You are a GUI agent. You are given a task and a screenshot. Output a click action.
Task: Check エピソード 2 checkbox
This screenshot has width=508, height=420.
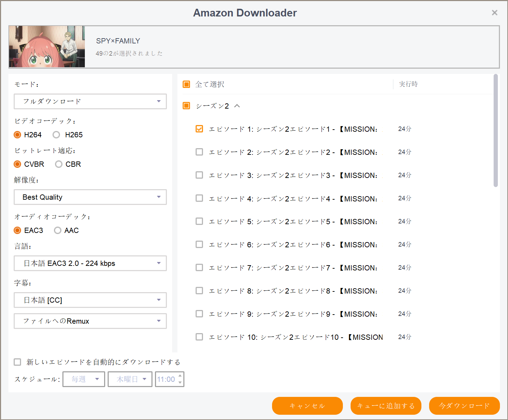click(199, 152)
